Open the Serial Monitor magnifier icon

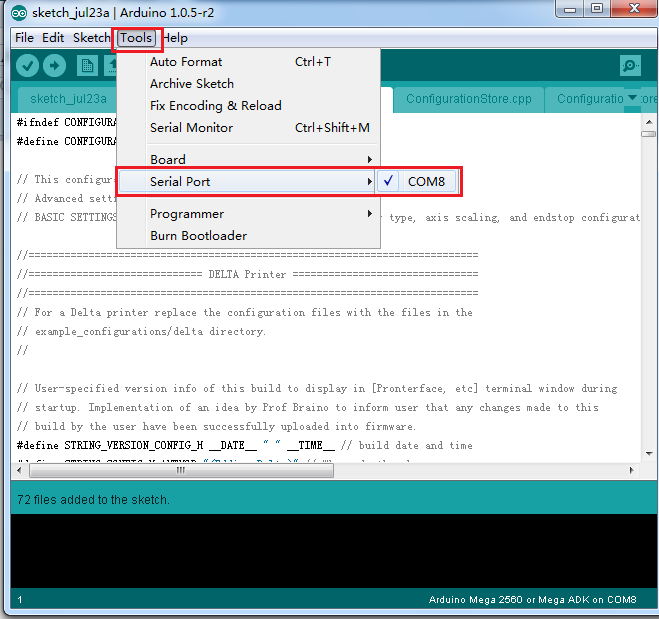point(630,66)
